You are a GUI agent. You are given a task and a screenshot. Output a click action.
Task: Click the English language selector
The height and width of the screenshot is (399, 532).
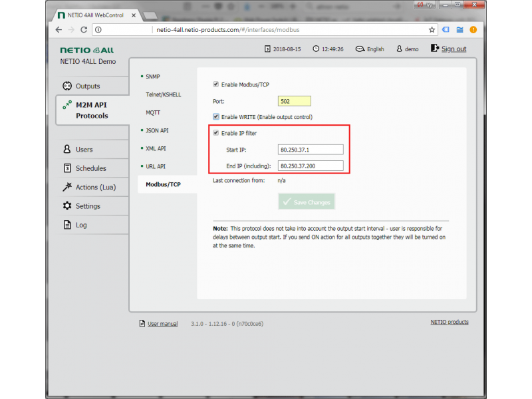376,49
